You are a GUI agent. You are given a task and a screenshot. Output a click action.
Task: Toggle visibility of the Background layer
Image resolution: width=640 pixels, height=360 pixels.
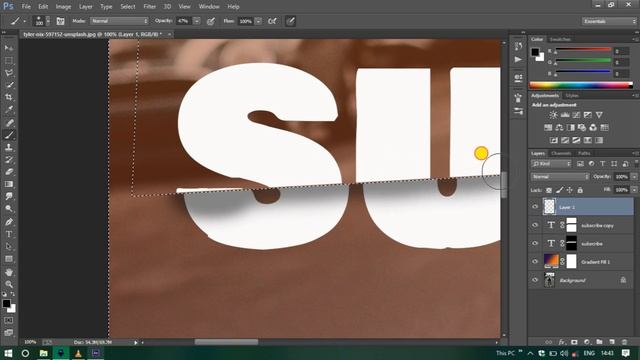point(535,280)
